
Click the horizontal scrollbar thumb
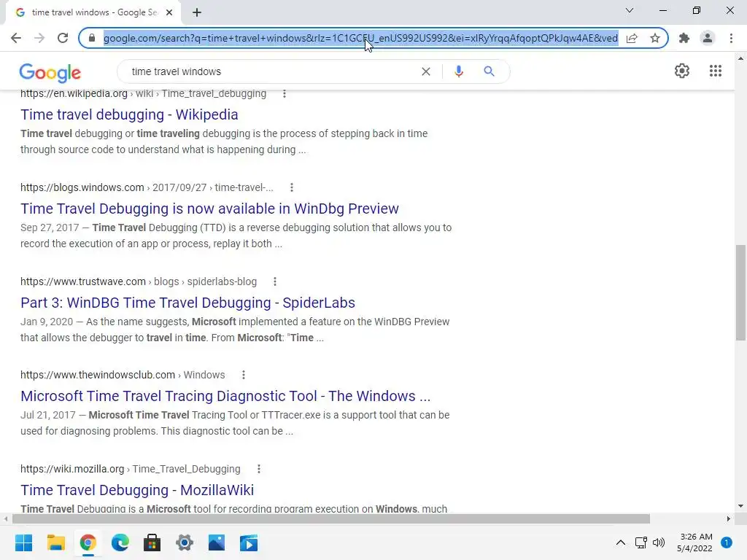330,518
